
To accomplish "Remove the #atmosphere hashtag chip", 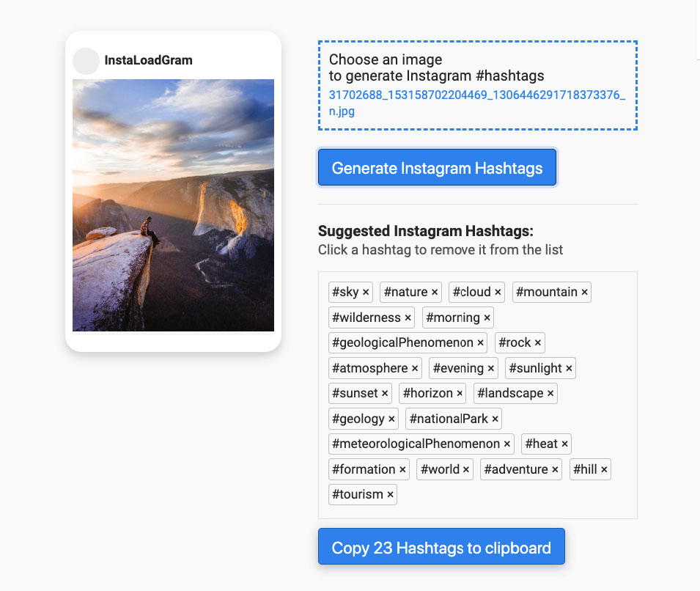I will pyautogui.click(x=375, y=368).
